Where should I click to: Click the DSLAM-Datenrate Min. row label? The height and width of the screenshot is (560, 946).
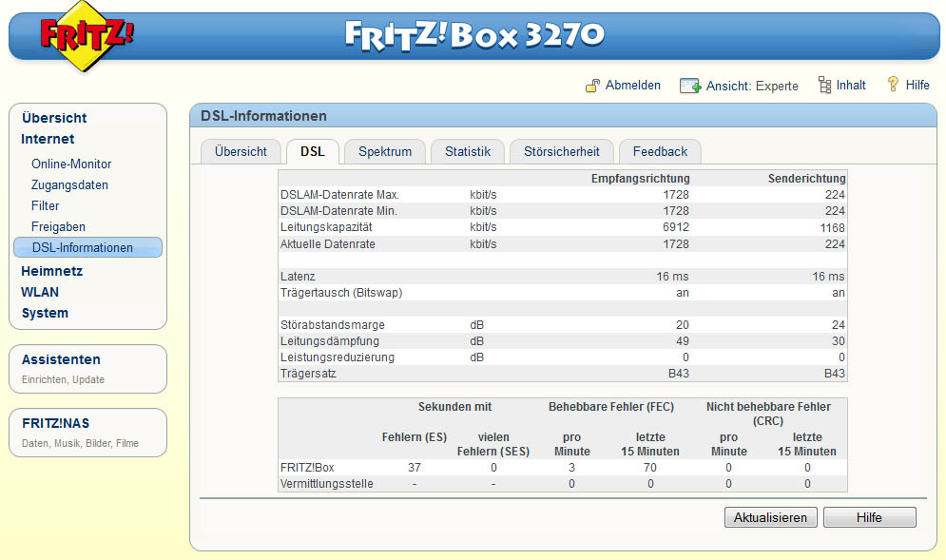[x=338, y=211]
